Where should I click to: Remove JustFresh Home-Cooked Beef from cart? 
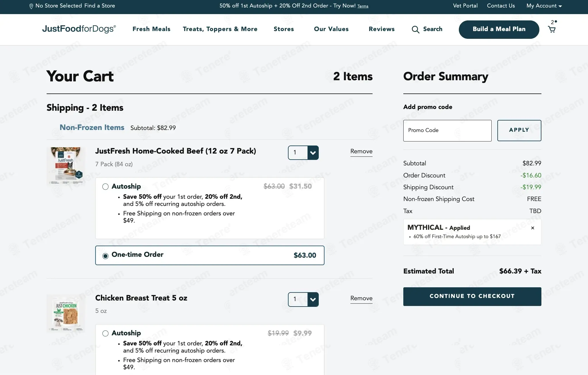(x=361, y=152)
